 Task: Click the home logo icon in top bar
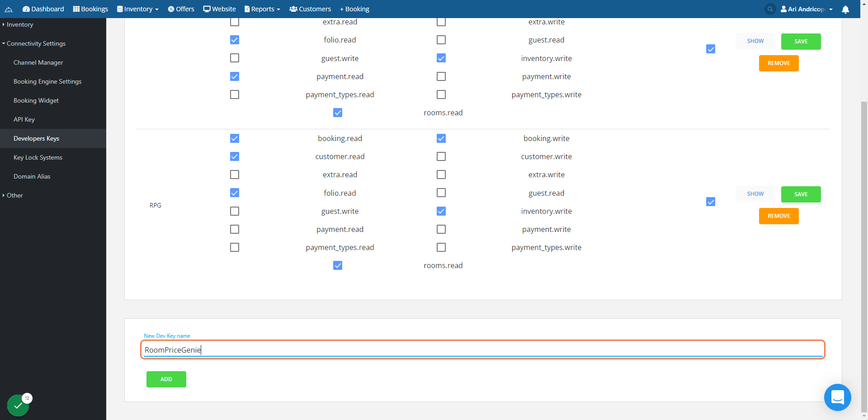tap(9, 9)
